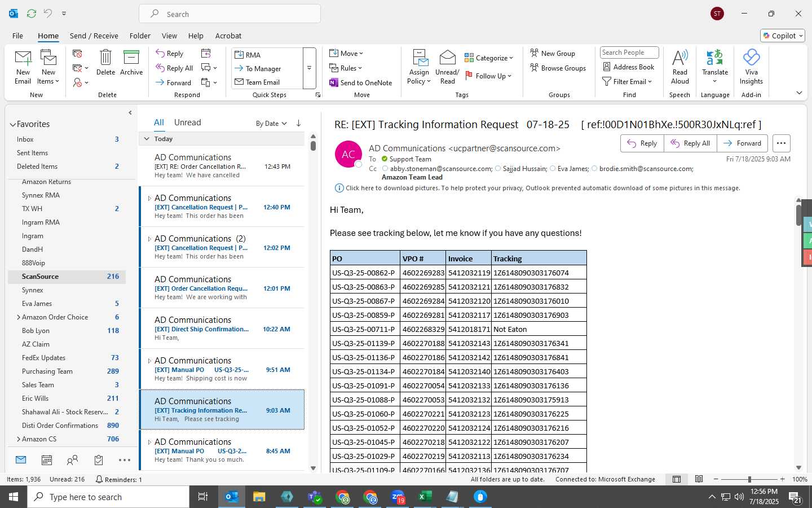The height and width of the screenshot is (508, 812).
Task: Open the Folder tab
Action: [x=140, y=36]
